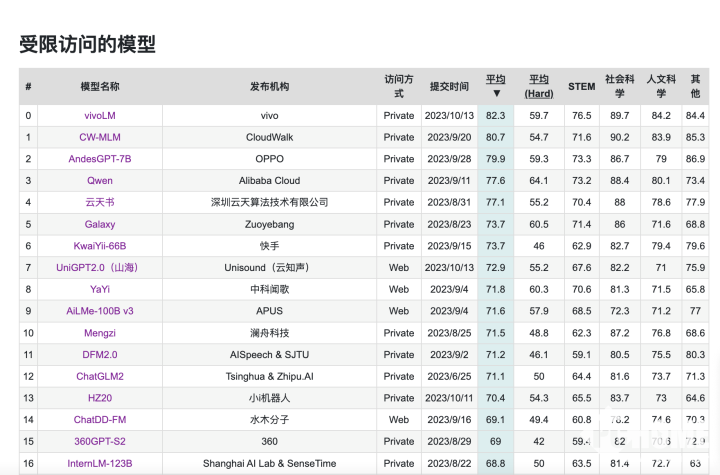Open the ChatDD-FM model link
The width and height of the screenshot is (720, 475).
[100, 419]
